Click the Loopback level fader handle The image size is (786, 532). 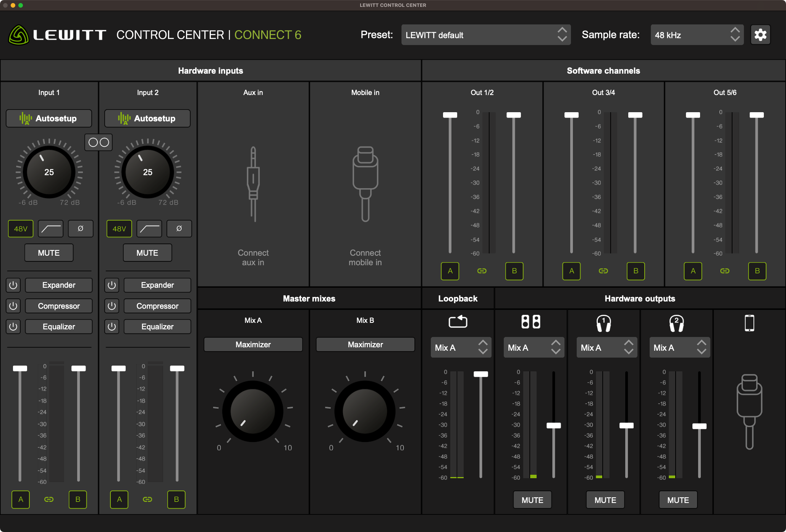click(x=481, y=374)
